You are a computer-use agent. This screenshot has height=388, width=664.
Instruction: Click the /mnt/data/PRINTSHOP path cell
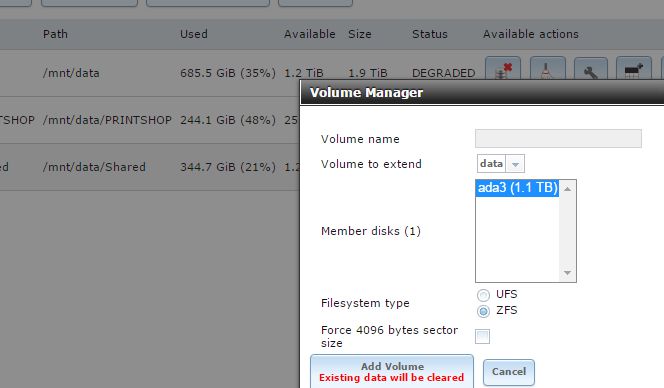107,120
